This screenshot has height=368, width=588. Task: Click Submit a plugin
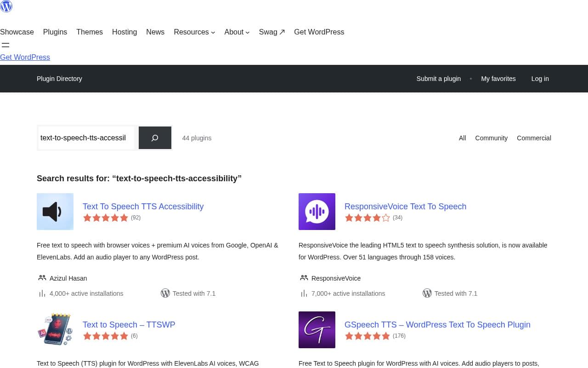point(439,79)
